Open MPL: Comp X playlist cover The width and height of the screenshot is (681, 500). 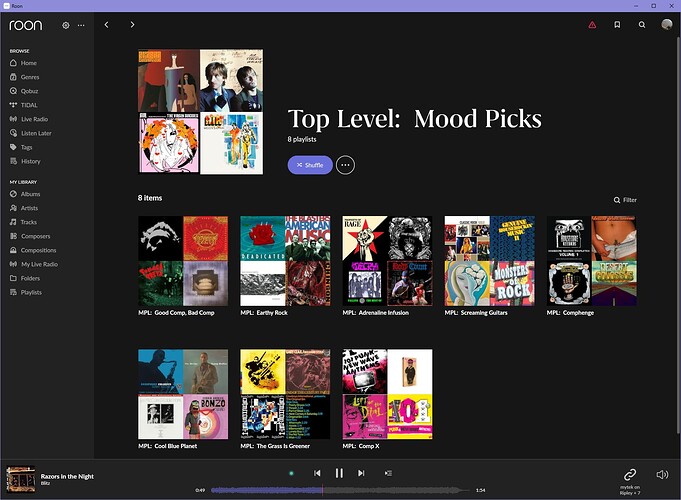point(387,394)
